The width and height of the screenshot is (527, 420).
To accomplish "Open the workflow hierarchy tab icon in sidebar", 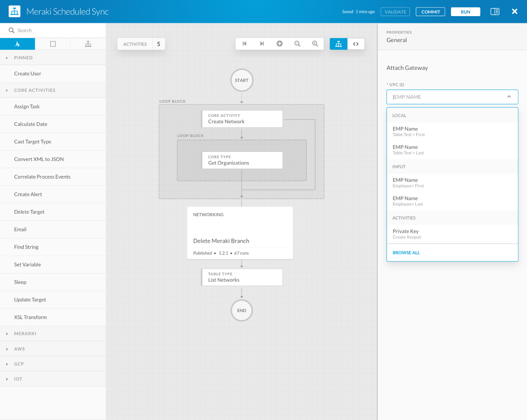I will 88,44.
